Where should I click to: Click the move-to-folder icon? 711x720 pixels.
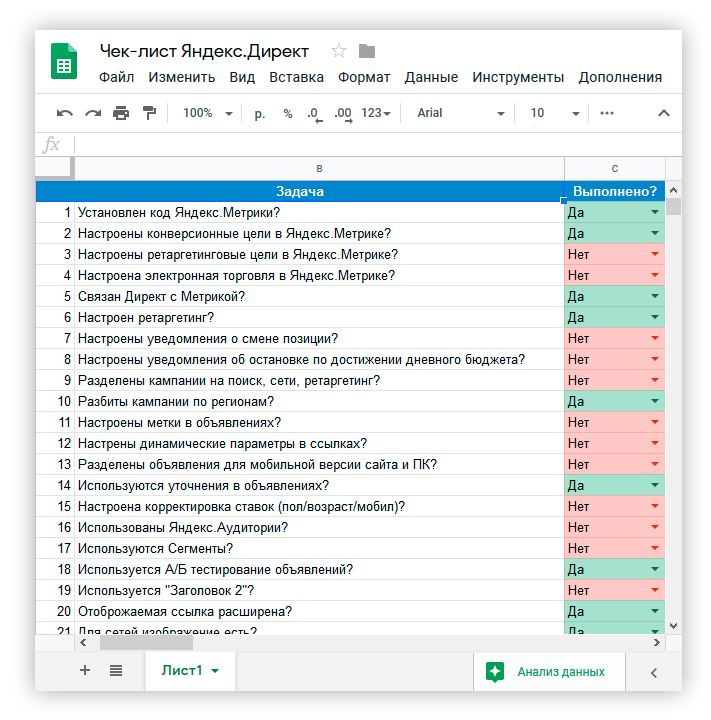367,51
